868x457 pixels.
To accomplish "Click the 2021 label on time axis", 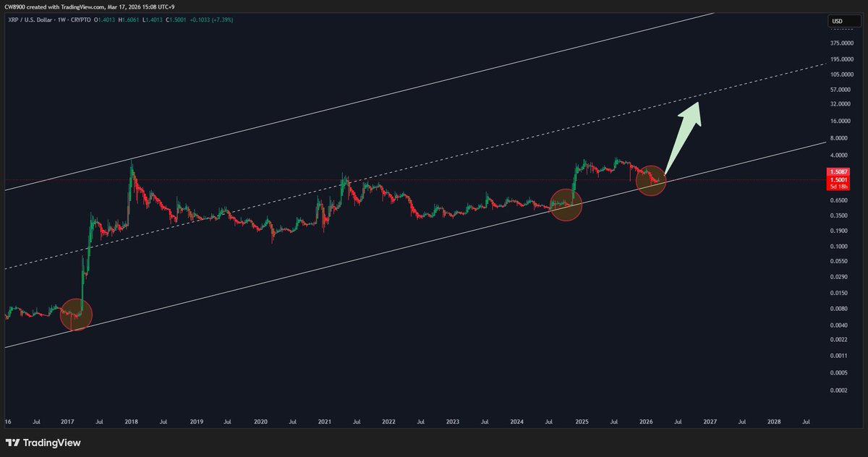I will pyautogui.click(x=324, y=421).
